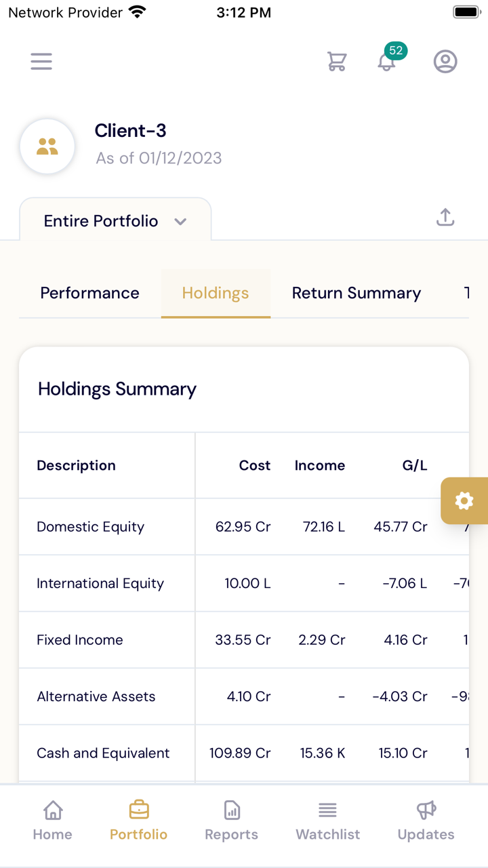Share portfolio using the upload icon
This screenshot has height=868, width=488.
(x=445, y=218)
